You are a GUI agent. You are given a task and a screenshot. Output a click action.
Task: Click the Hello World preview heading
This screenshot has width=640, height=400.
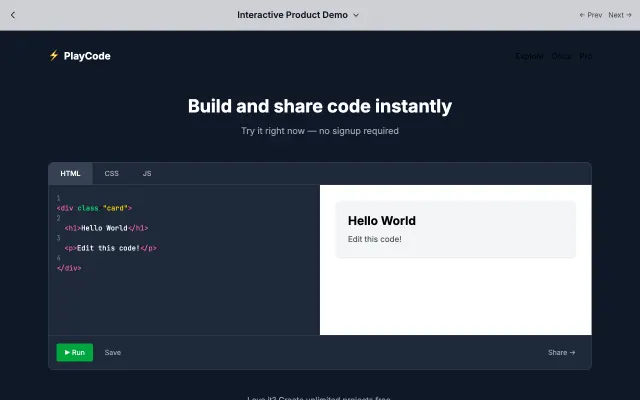click(382, 221)
